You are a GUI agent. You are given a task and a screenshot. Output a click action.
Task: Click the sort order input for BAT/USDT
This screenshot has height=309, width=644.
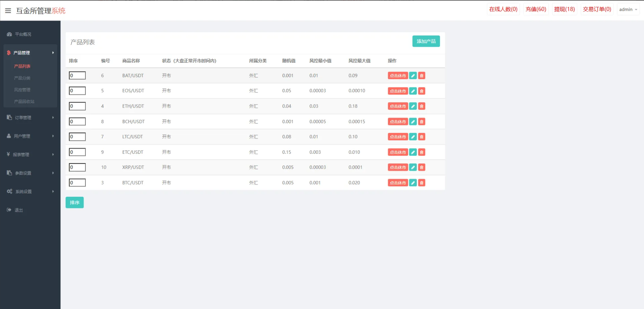77,76
